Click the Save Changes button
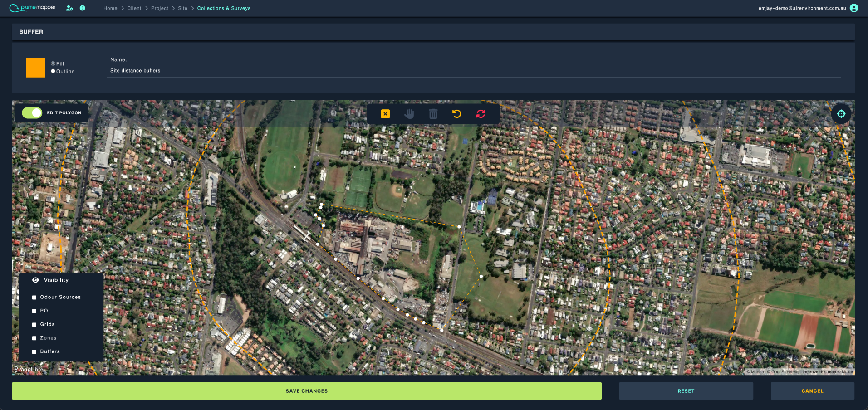Screen dimensions: 868x410 pyautogui.click(x=307, y=391)
